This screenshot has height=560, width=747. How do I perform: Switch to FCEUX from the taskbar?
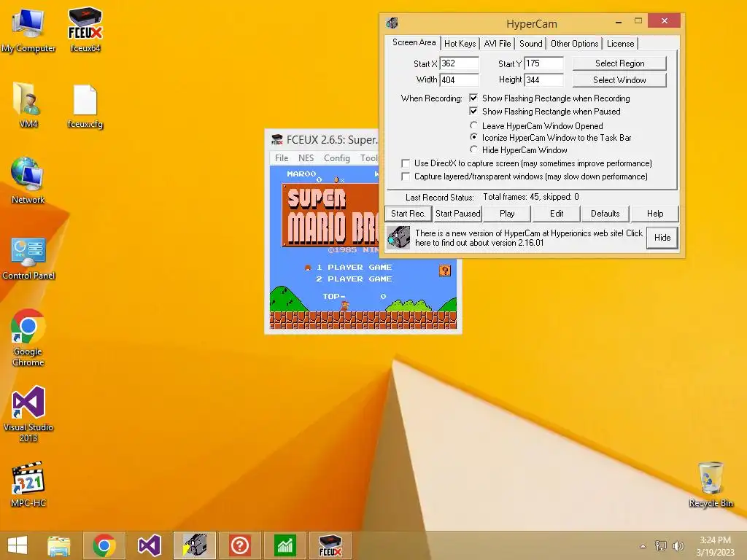pyautogui.click(x=330, y=545)
